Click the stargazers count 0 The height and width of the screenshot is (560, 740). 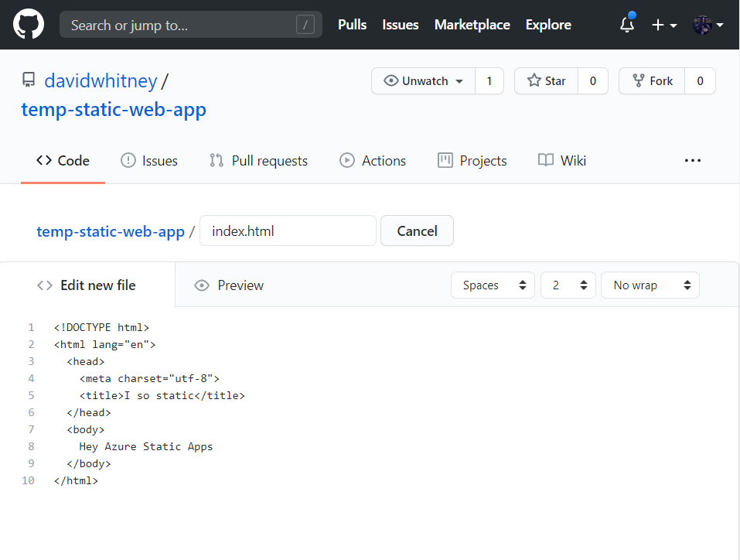tap(593, 81)
